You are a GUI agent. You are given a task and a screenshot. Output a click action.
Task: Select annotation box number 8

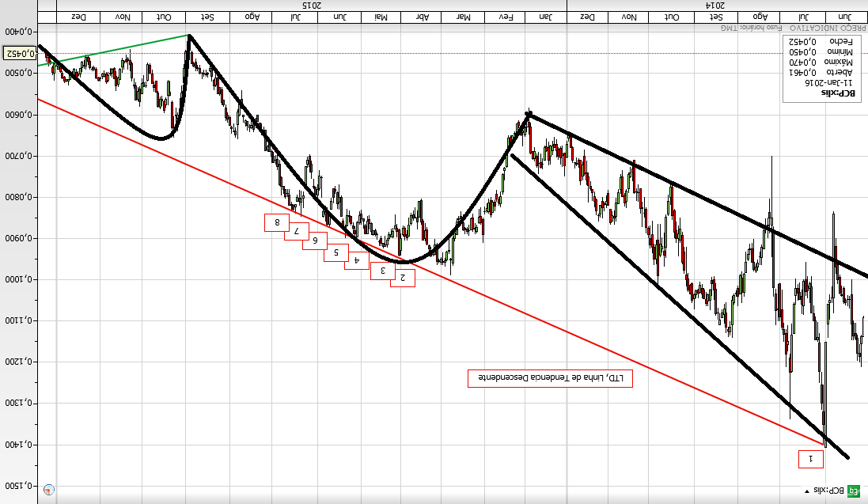coord(277,222)
